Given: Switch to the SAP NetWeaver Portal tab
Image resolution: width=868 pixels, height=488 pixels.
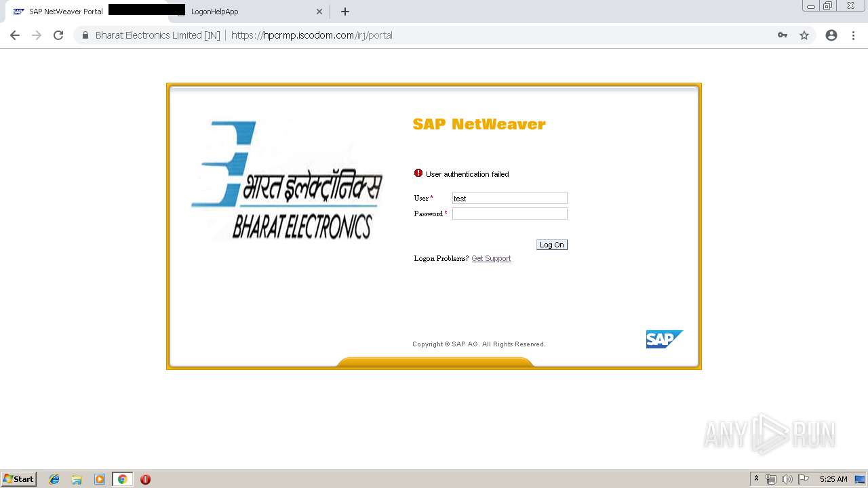Looking at the screenshot, I should click(x=66, y=12).
